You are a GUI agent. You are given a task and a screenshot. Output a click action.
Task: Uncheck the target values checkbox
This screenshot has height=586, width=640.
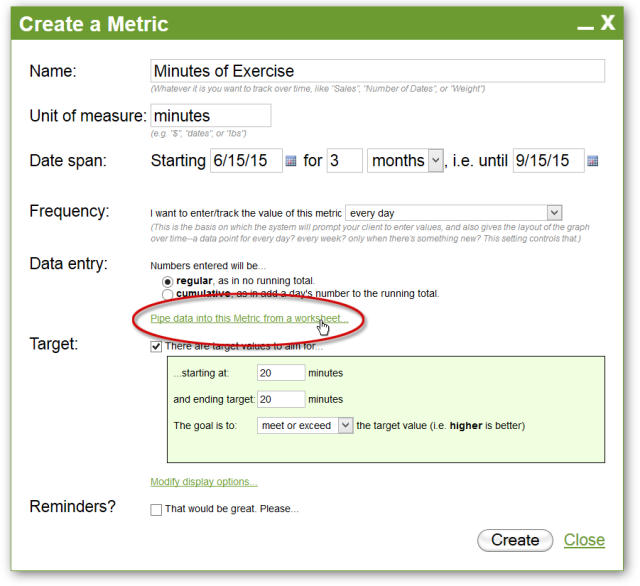[x=156, y=347]
